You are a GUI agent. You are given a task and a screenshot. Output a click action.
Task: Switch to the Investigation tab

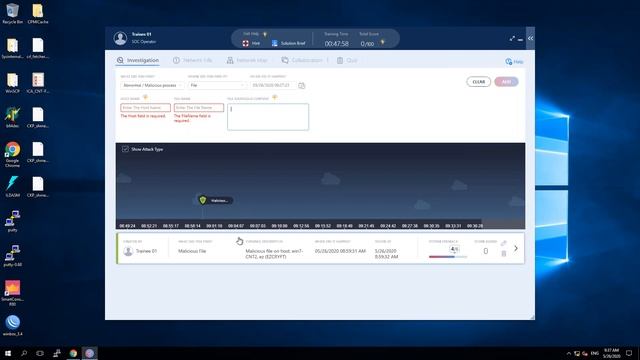[138, 60]
